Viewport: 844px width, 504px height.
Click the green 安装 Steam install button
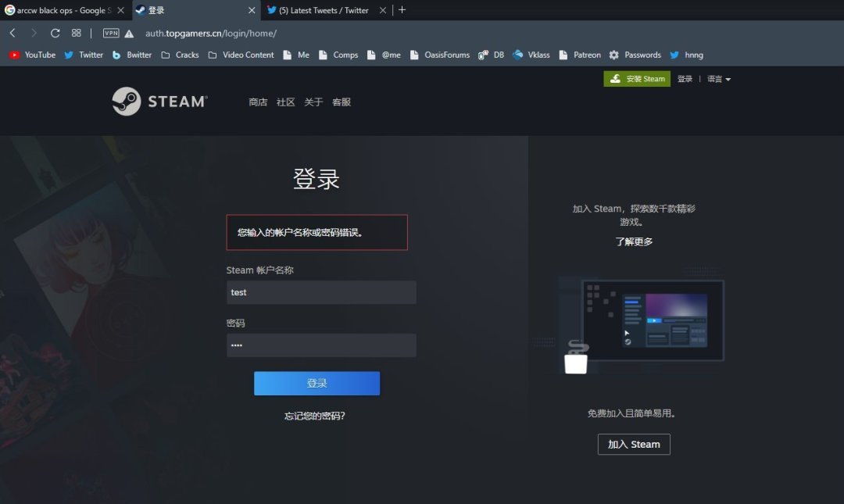click(637, 79)
